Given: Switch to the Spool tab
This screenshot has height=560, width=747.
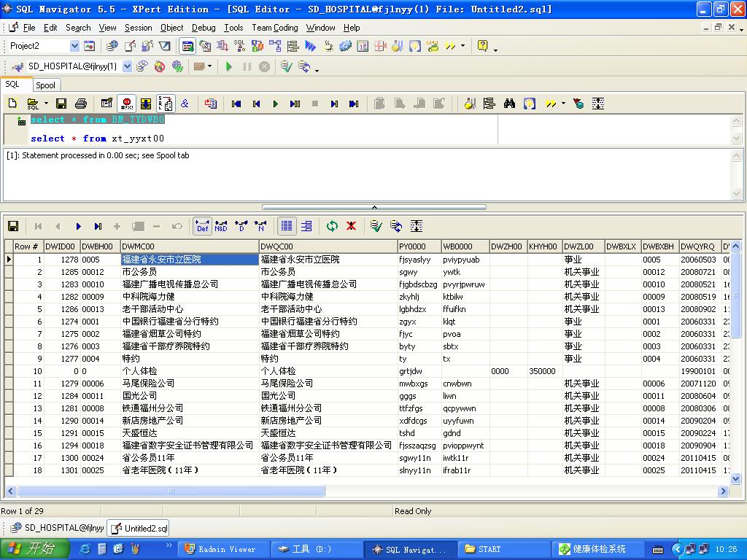Looking at the screenshot, I should (x=46, y=85).
